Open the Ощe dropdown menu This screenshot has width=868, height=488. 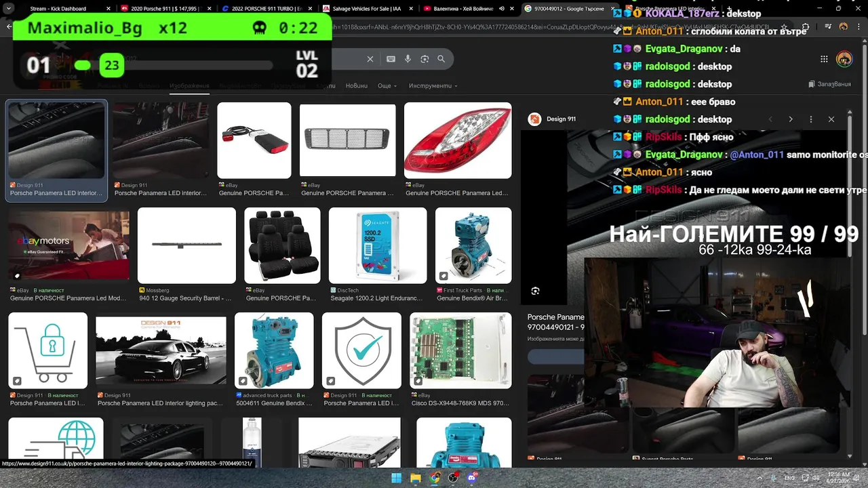point(387,86)
